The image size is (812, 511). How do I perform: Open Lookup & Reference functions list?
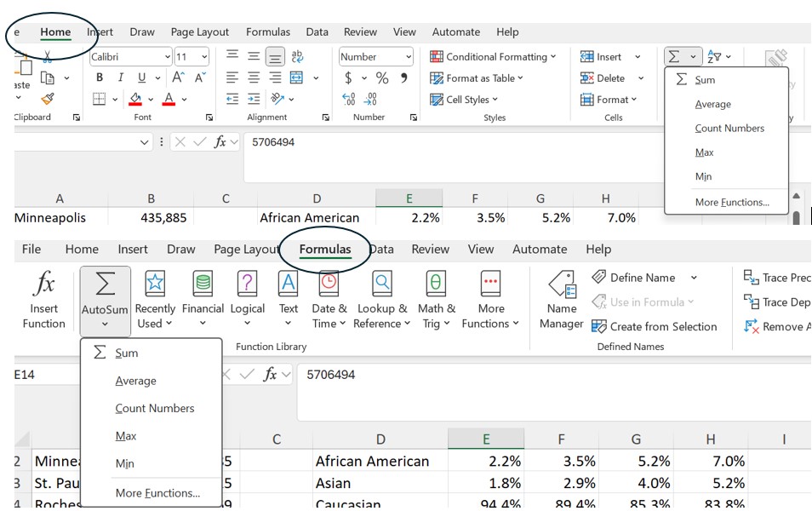[x=382, y=300]
